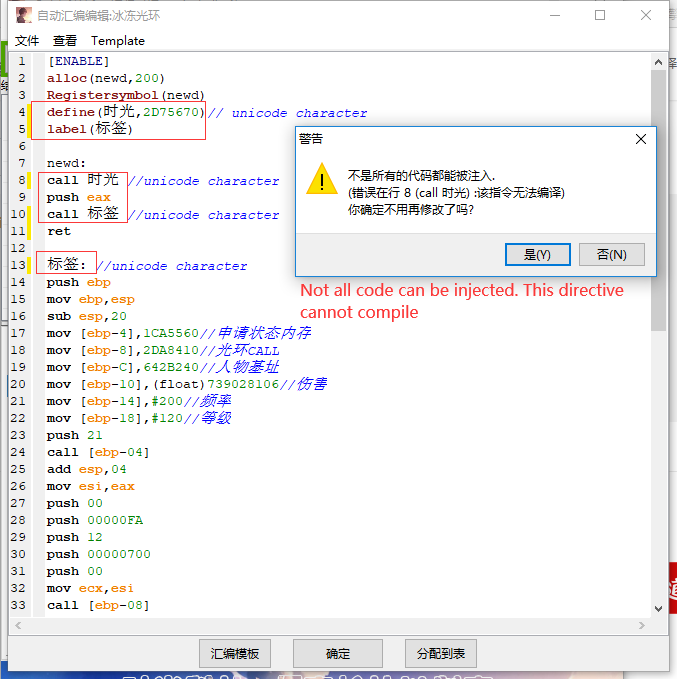Click the app icon in title bar
This screenshot has height=679, width=677.
24,15
